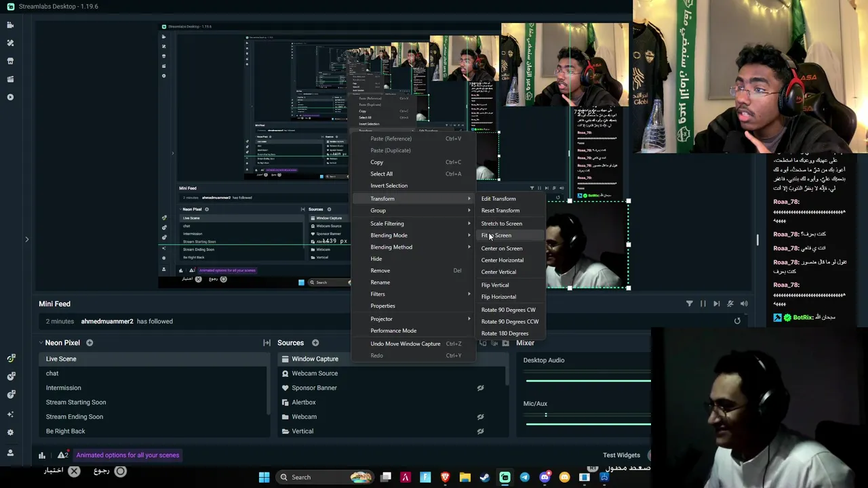This screenshot has width=868, height=488.
Task: Choose Remove in context menu
Action: [414, 270]
